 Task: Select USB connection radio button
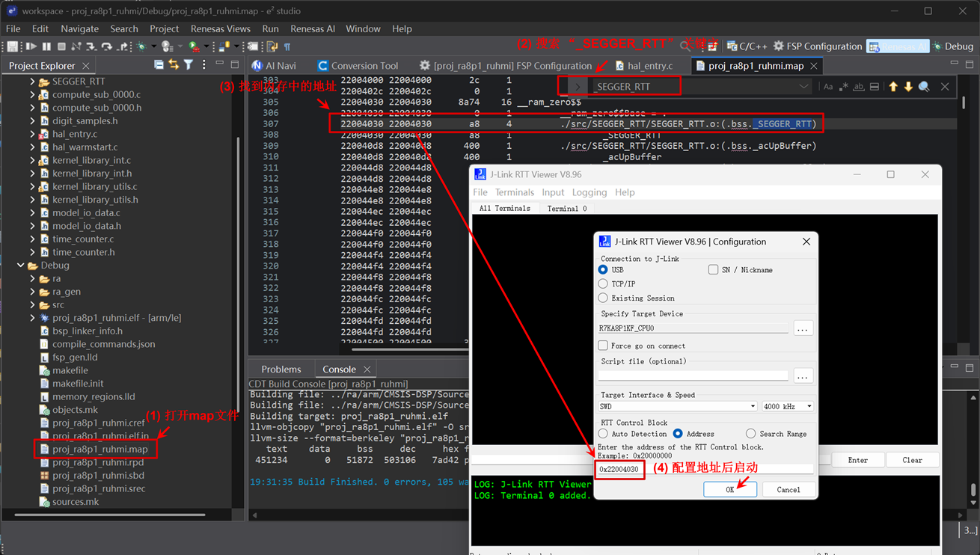click(603, 269)
